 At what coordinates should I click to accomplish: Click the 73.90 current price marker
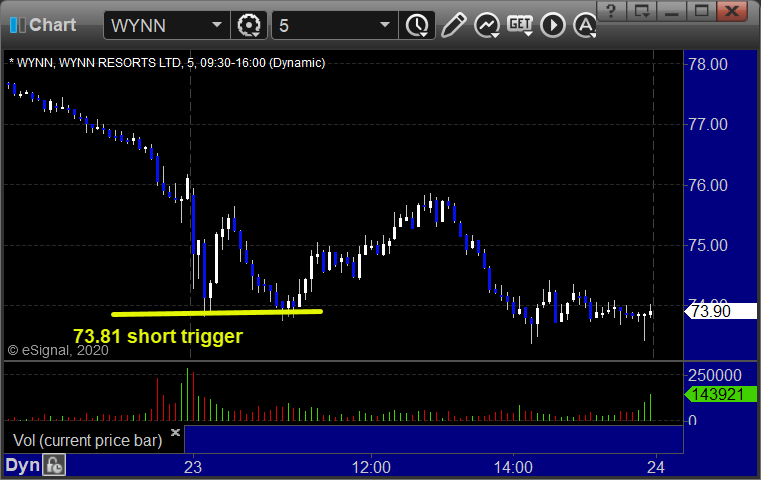click(x=721, y=311)
